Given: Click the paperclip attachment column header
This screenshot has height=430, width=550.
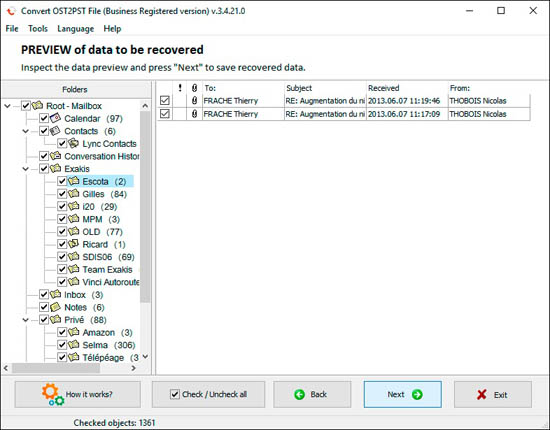Looking at the screenshot, I should point(194,88).
